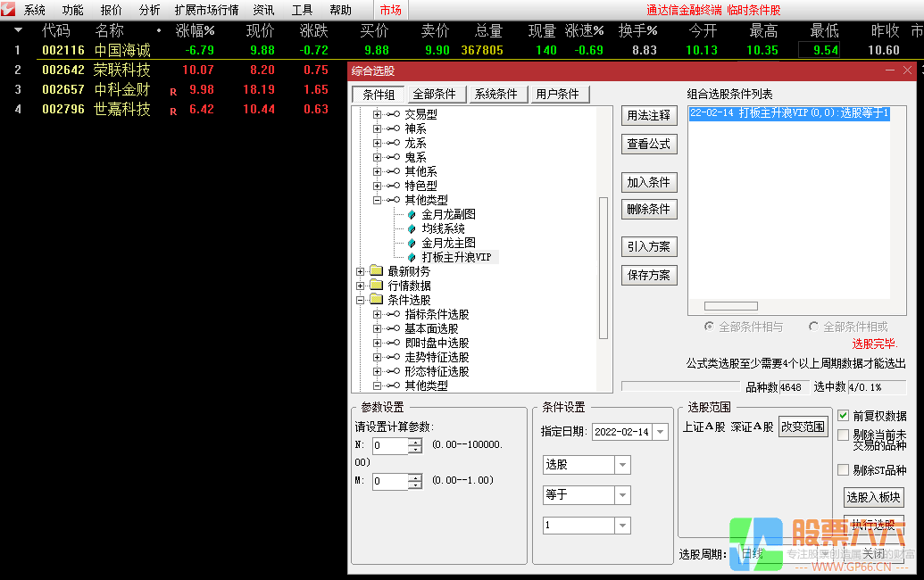Sort by 涨幅% column header
924x580 pixels.
tap(195, 30)
